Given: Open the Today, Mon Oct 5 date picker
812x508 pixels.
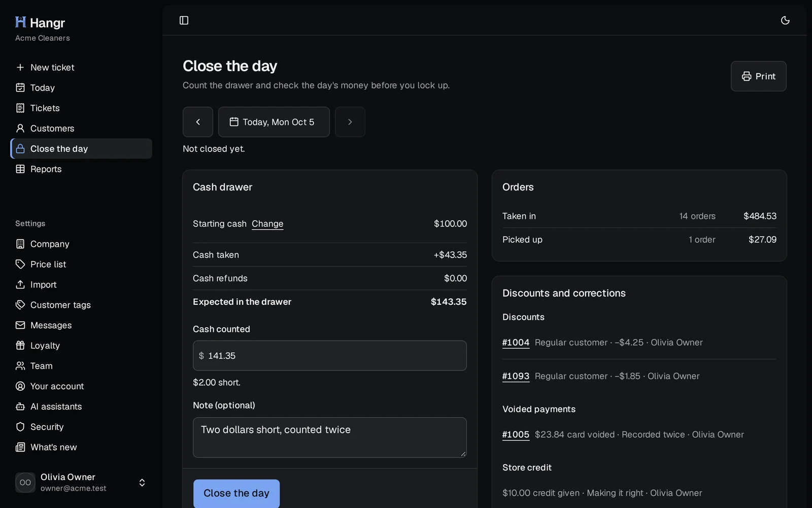Looking at the screenshot, I should pyautogui.click(x=274, y=122).
